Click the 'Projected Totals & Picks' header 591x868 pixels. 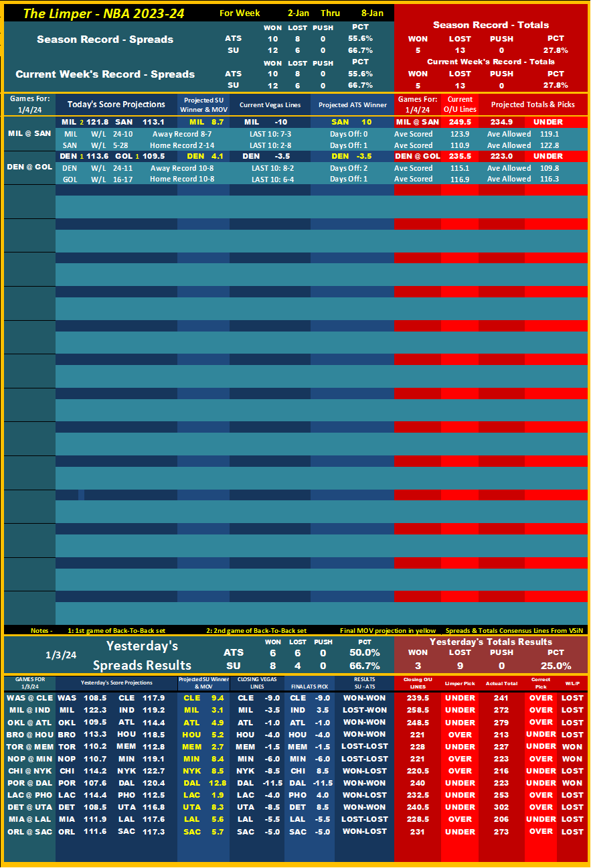(533, 104)
